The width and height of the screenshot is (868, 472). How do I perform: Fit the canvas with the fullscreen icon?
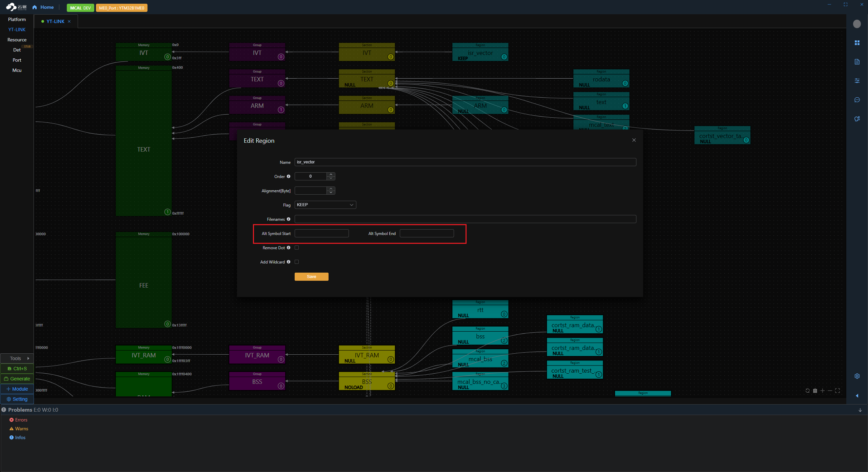(837, 391)
